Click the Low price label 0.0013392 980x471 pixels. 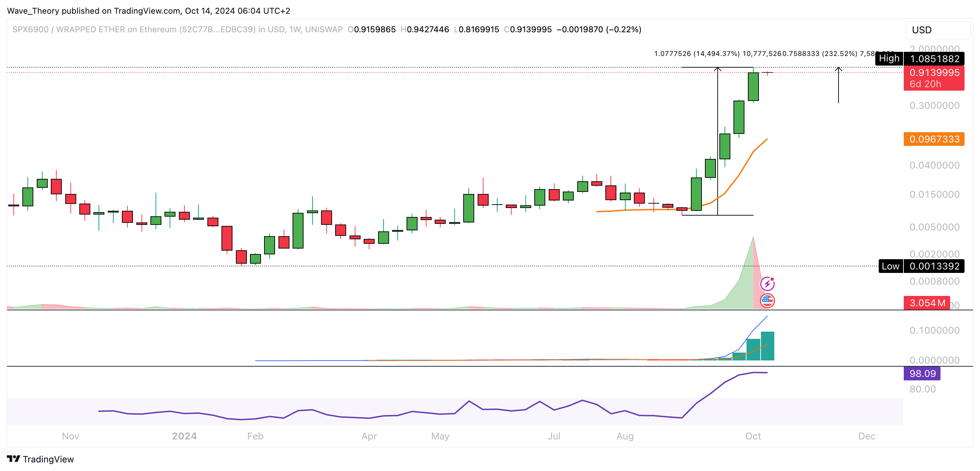[934, 266]
